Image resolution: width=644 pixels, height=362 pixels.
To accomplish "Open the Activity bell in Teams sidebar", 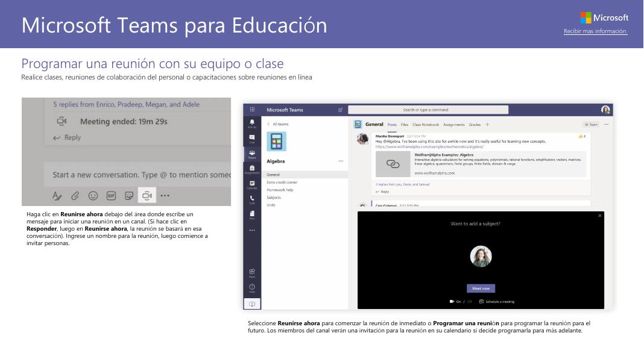I will [x=252, y=123].
